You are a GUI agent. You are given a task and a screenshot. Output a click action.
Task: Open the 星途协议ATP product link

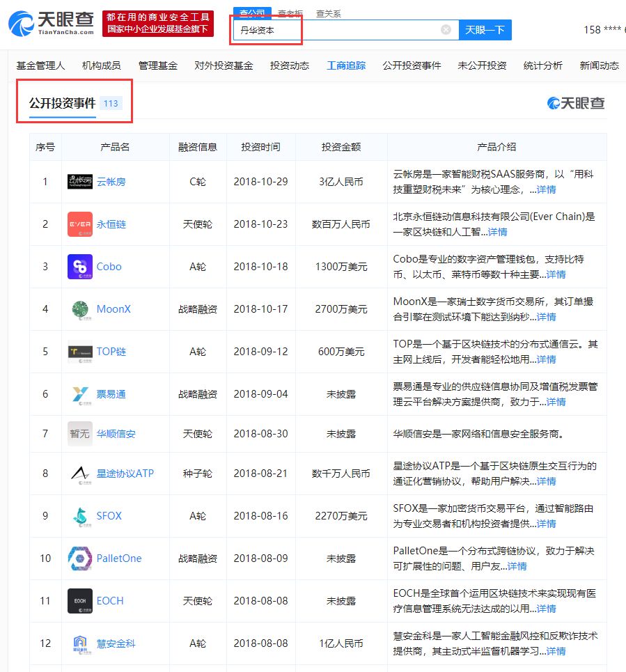pos(125,473)
